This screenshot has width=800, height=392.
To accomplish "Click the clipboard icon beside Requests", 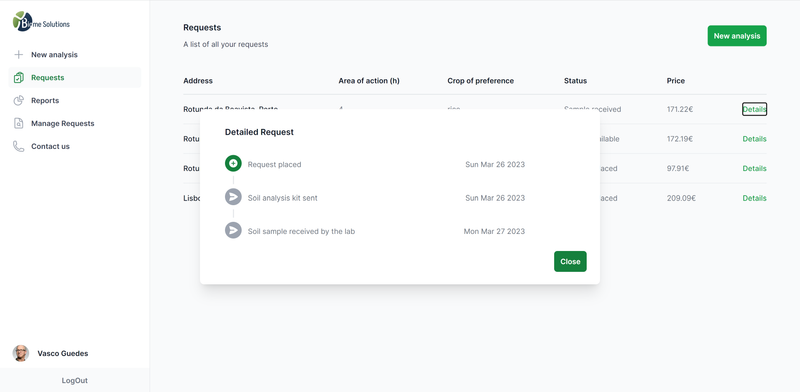I will [x=18, y=78].
